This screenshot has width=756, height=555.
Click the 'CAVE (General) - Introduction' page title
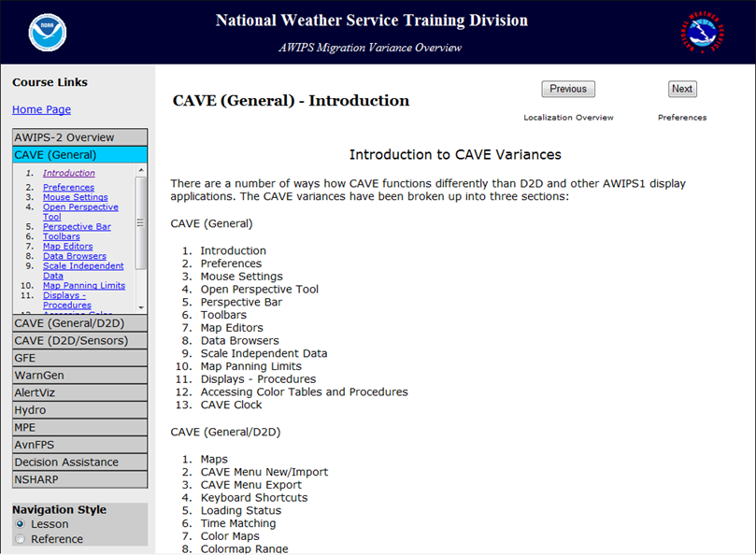[x=291, y=100]
